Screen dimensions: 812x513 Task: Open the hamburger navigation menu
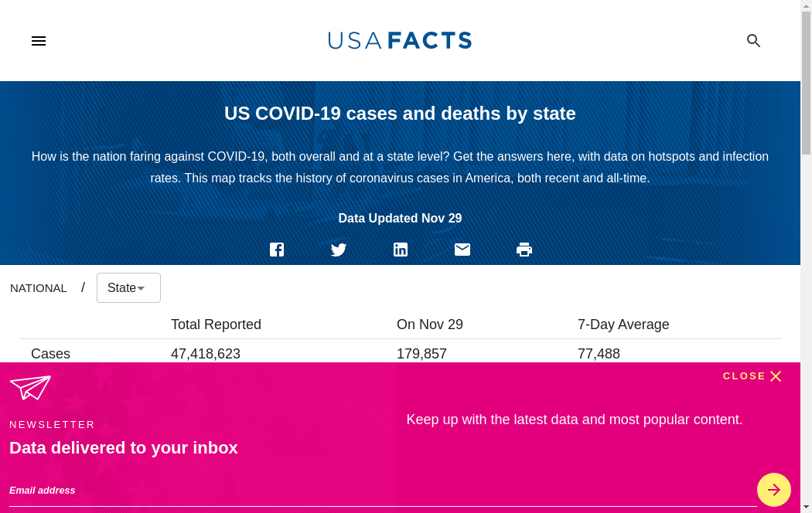pos(39,41)
